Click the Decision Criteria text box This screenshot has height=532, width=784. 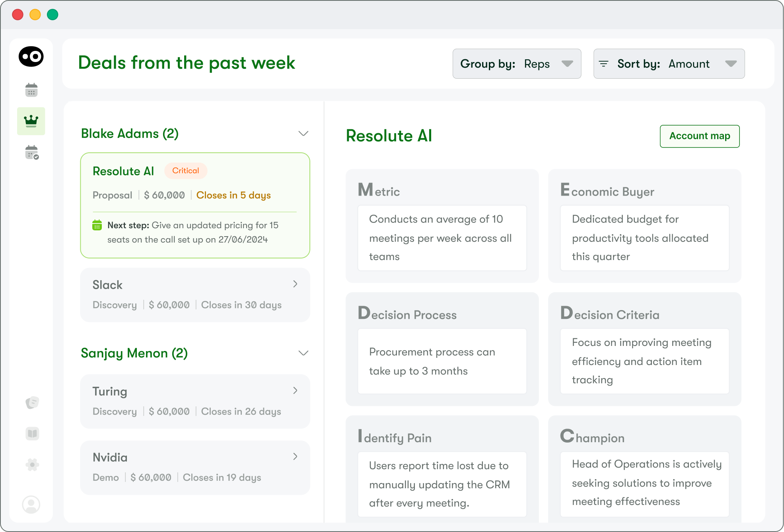coord(644,361)
